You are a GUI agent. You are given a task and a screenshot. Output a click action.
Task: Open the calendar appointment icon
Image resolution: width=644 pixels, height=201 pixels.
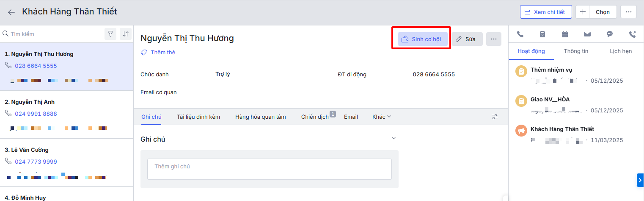point(564,34)
